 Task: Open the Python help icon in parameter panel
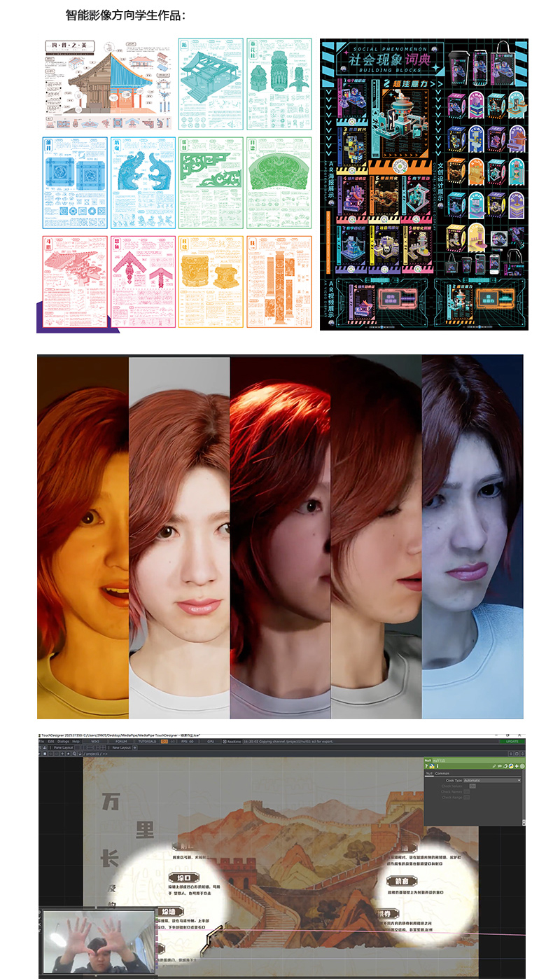coord(433,766)
